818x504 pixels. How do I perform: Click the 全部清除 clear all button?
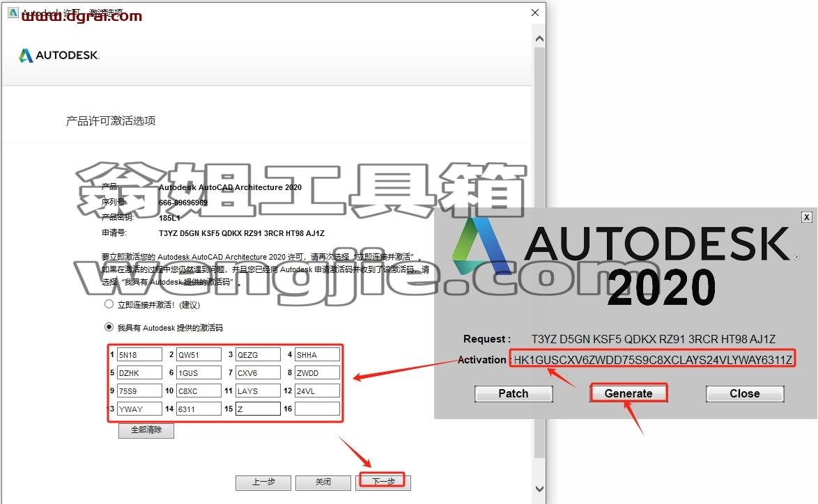click(x=146, y=430)
